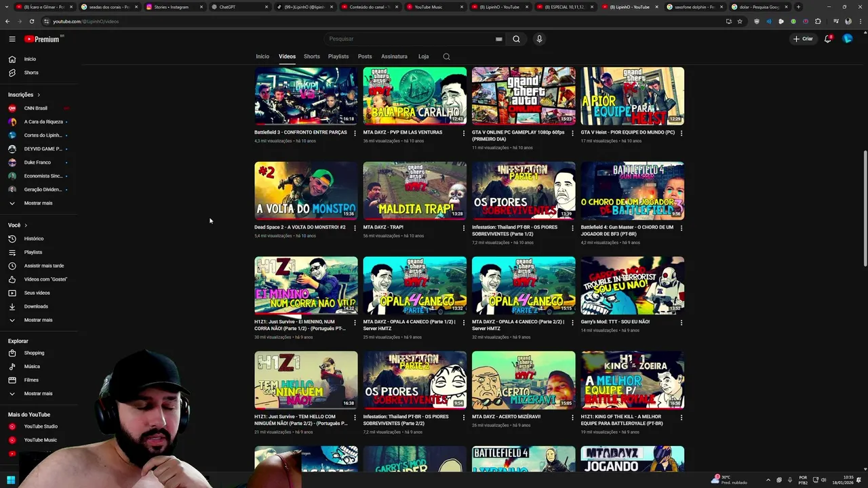Screen dimensions: 868x488
Task: Click the search magnifier button
Action: (516, 39)
